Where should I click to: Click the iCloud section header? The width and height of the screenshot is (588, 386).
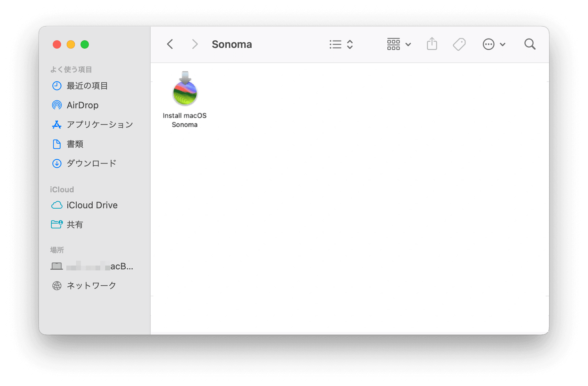pos(62,190)
